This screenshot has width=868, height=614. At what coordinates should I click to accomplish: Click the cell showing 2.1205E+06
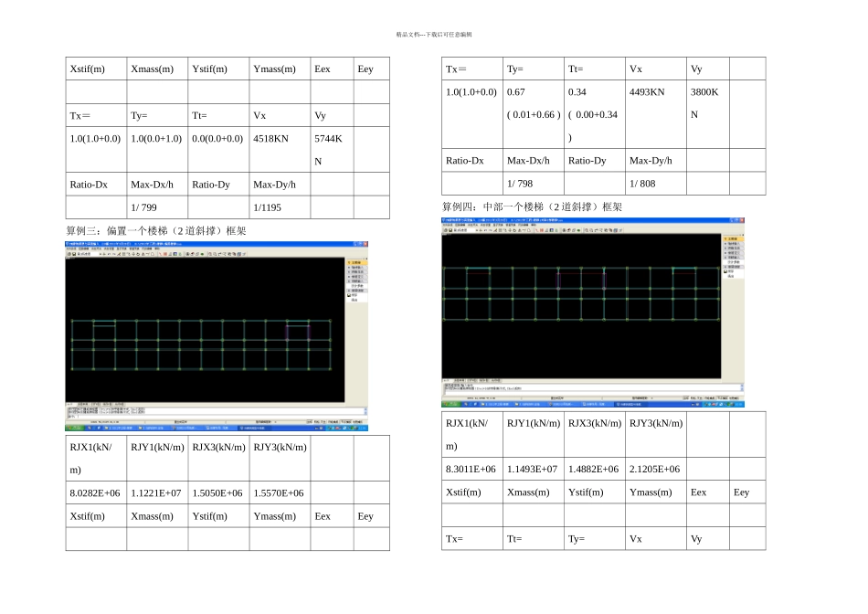tap(656, 469)
